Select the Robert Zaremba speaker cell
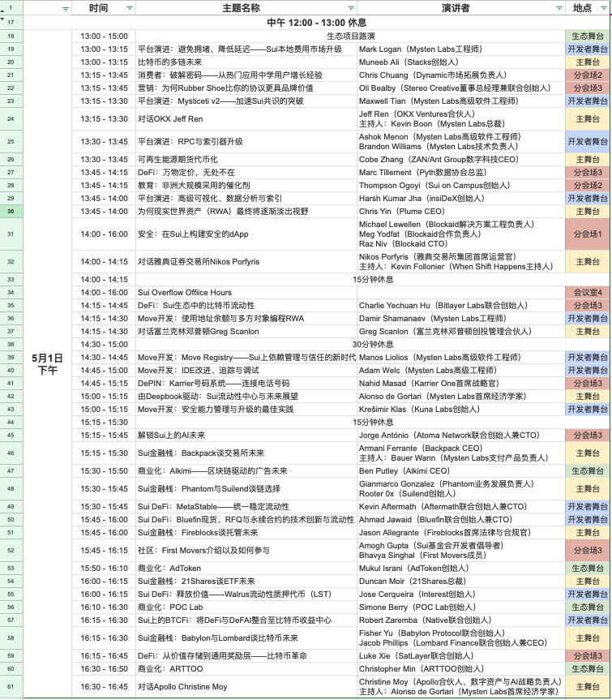The width and height of the screenshot is (612, 700). click(460, 620)
